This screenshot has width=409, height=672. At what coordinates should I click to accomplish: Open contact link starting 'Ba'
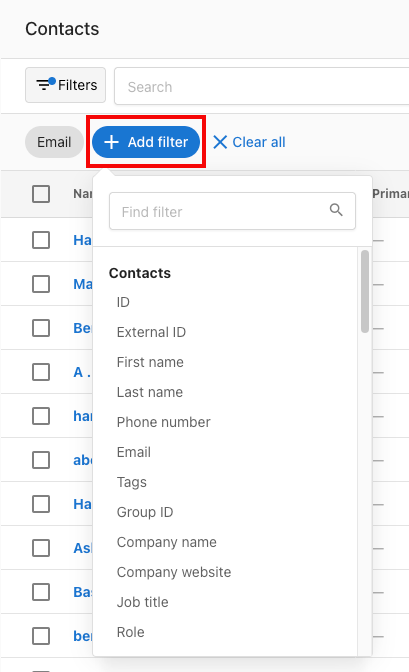point(82,592)
